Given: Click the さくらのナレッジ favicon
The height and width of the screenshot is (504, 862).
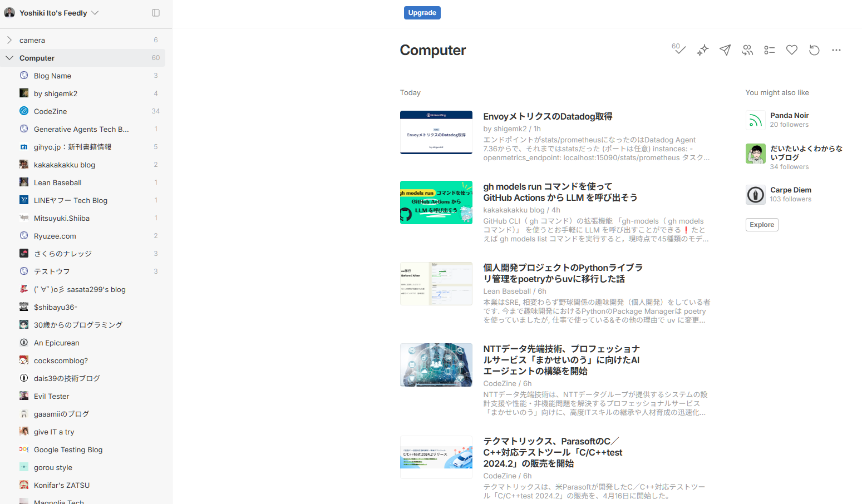Looking at the screenshot, I should [24, 253].
